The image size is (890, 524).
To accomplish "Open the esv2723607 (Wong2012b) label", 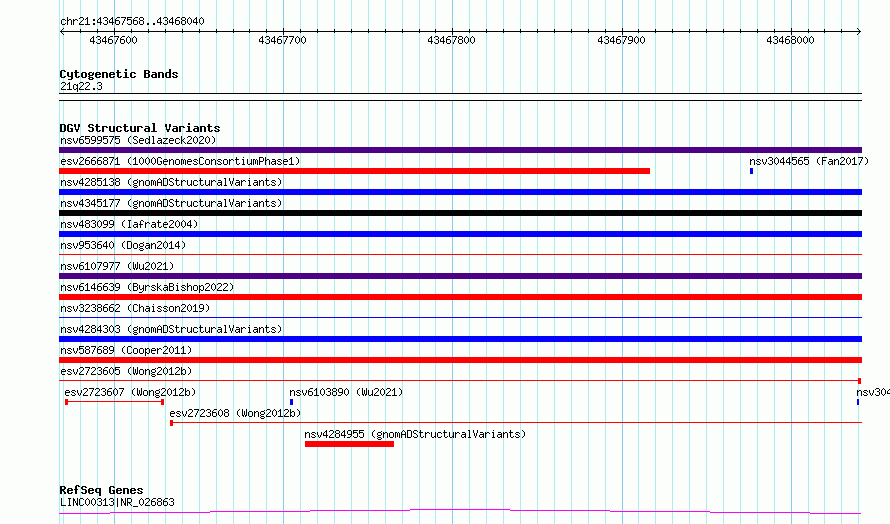I will click(x=130, y=392).
